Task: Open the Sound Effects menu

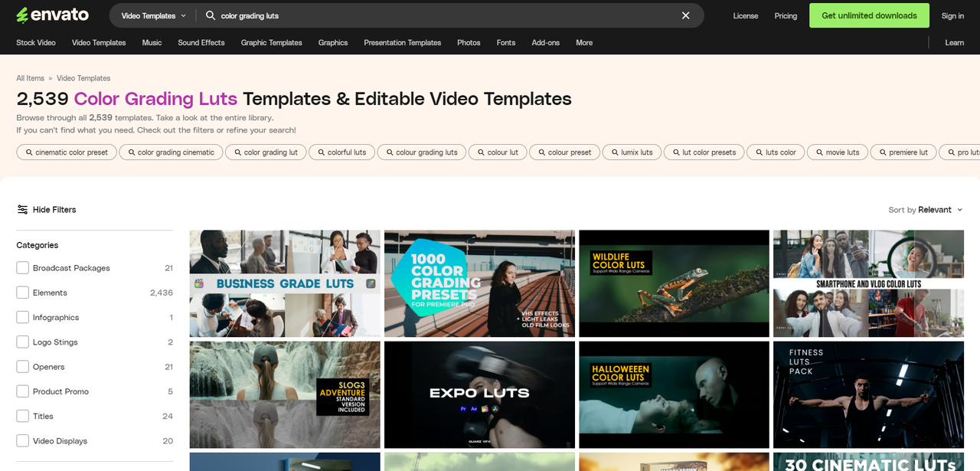Action: pos(201,43)
